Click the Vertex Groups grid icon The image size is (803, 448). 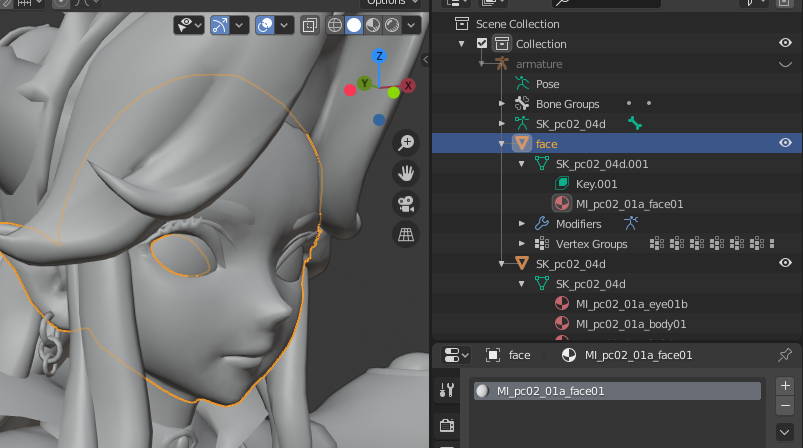click(542, 244)
